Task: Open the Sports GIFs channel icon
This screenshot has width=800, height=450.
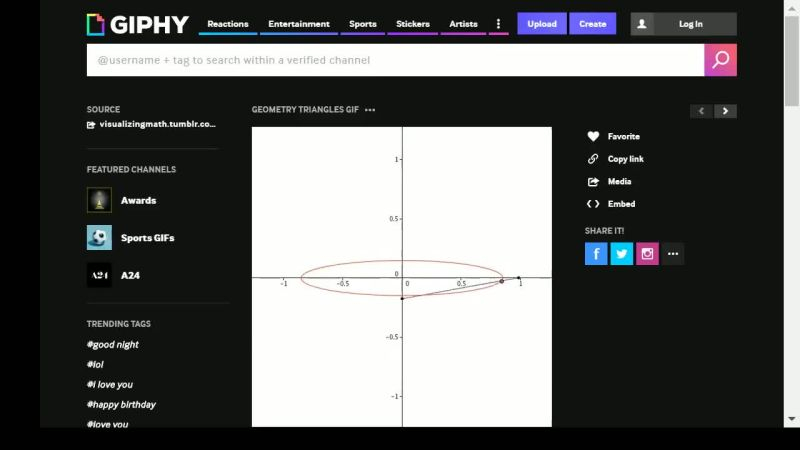Action: 99,238
